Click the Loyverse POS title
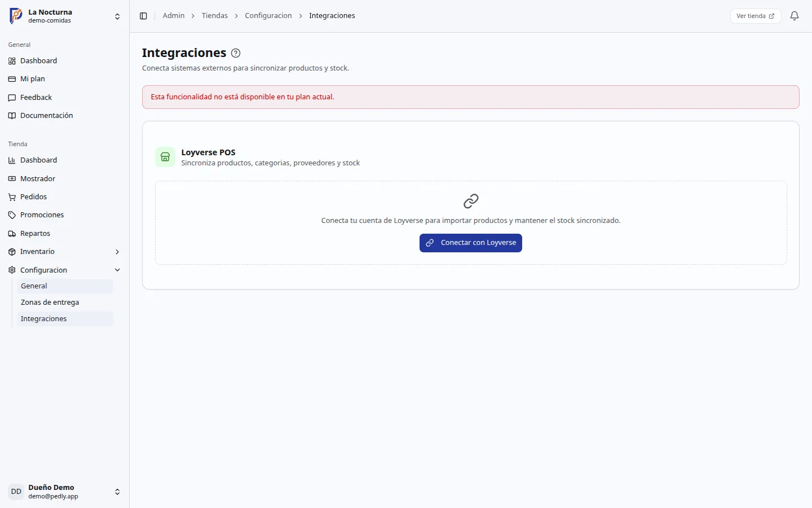This screenshot has width=812, height=508. 209,152
